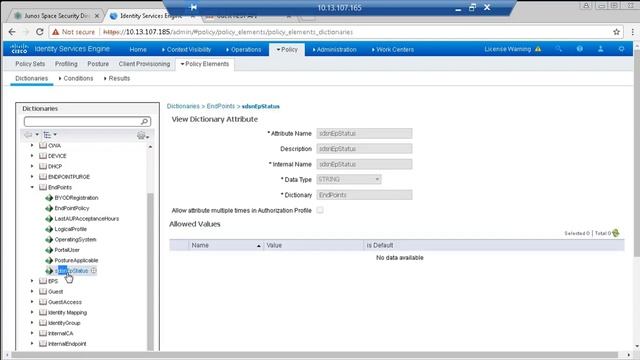Screen dimensions: 640x360
Task: Click the Cisco logo
Action: pyautogui.click(x=19, y=49)
